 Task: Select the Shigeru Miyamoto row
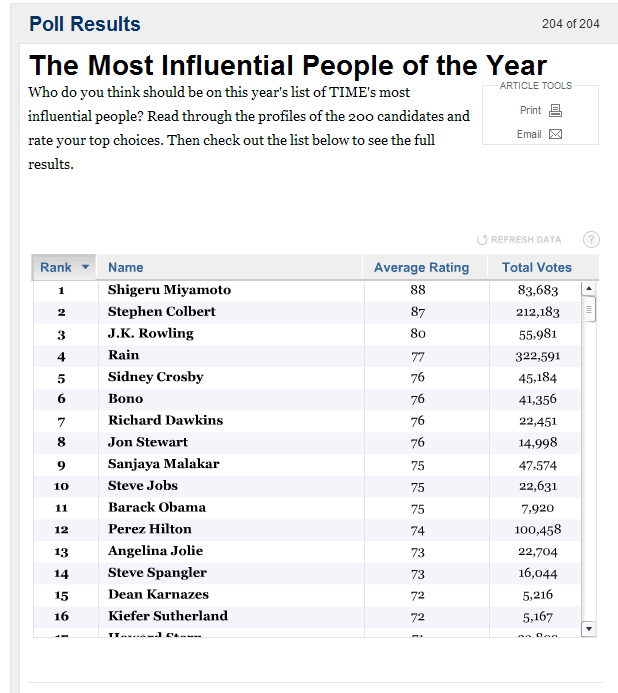tap(307, 290)
